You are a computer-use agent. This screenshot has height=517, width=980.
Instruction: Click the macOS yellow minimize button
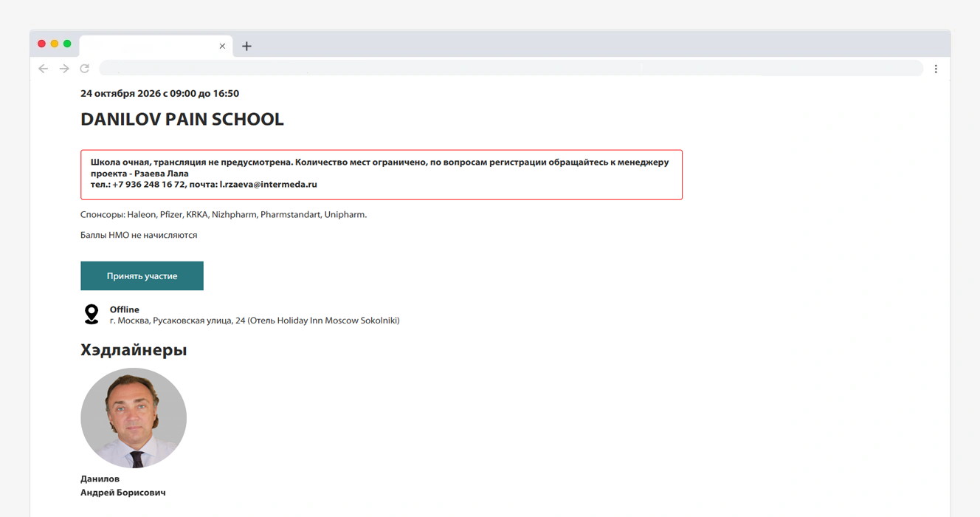[x=55, y=44]
